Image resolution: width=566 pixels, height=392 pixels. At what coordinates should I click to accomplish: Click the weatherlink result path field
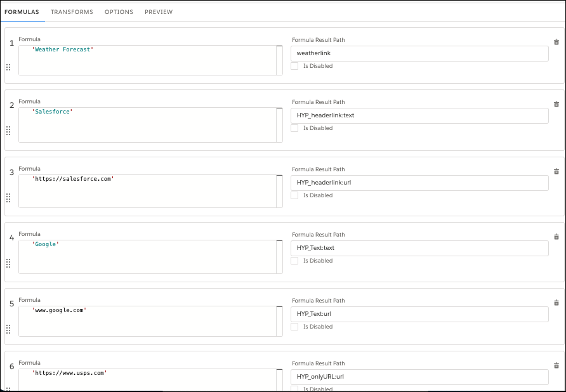(x=419, y=53)
